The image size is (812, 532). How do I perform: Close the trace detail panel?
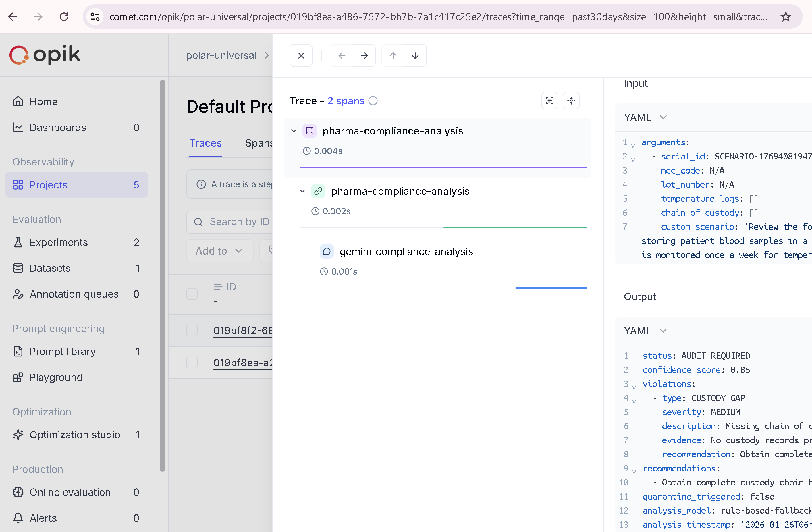click(300, 55)
